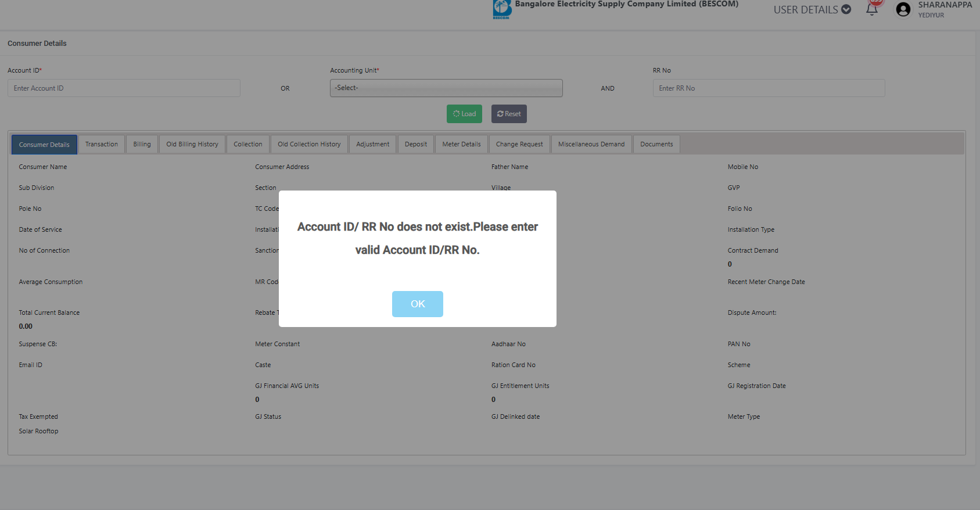Image resolution: width=980 pixels, height=510 pixels.
Task: Click the Reset button
Action: [x=509, y=114]
